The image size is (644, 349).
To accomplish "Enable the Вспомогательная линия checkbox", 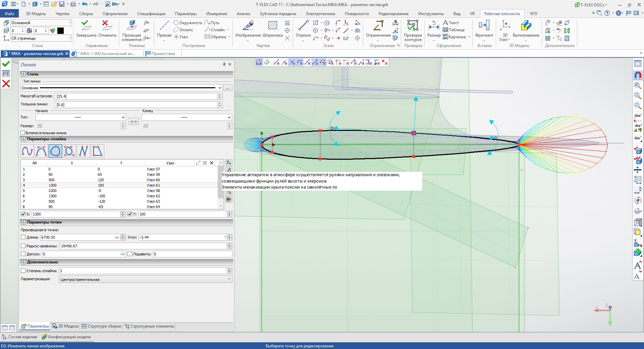I will click(x=23, y=133).
